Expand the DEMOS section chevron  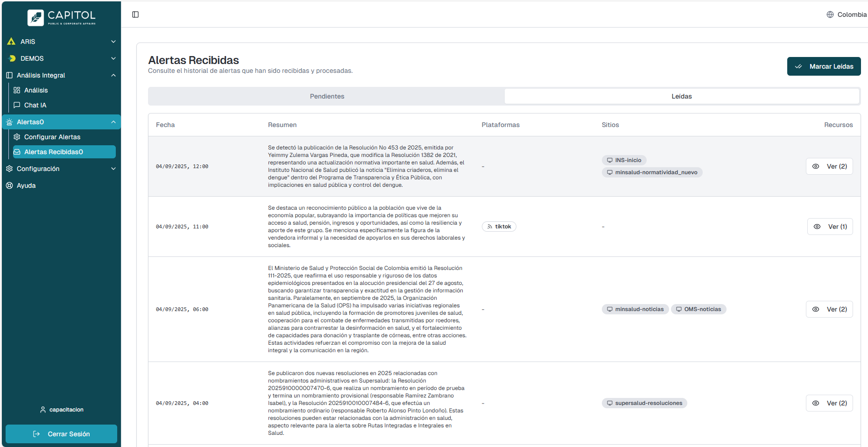[113, 58]
